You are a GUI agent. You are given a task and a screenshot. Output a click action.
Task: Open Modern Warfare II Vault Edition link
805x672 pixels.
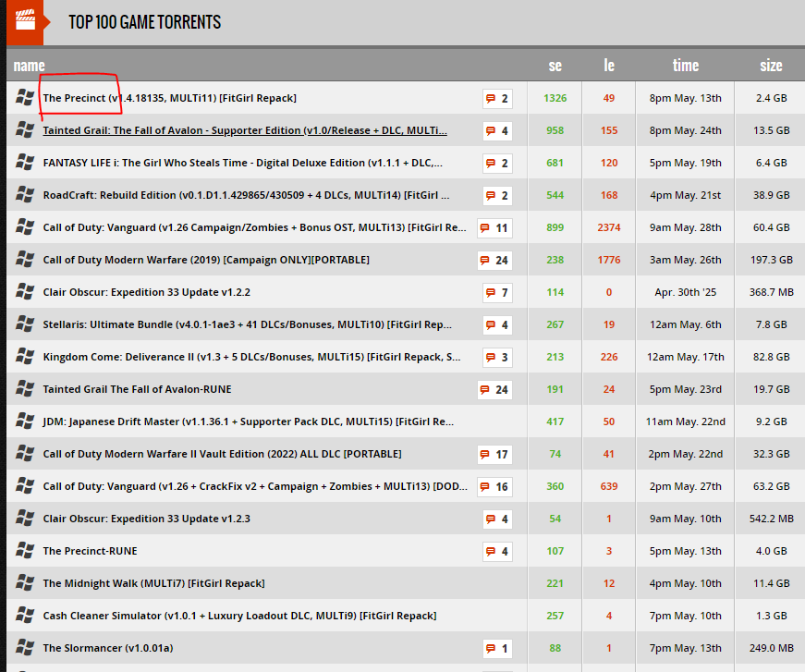tap(222, 454)
